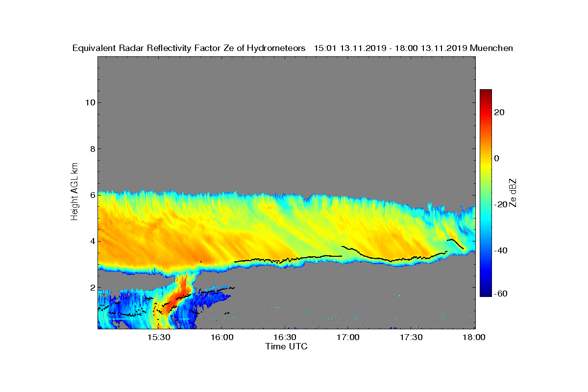Click the '17:30' time tick label
The height and width of the screenshot is (392, 588).
click(412, 338)
